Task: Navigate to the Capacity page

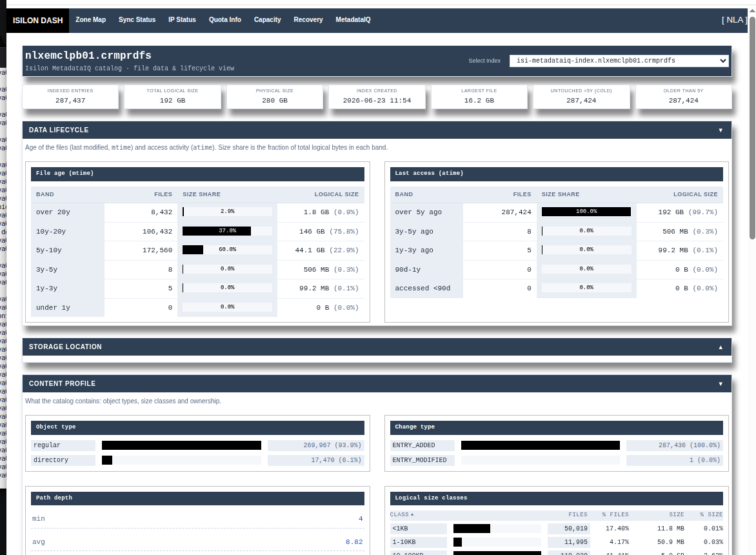Action: (x=267, y=20)
